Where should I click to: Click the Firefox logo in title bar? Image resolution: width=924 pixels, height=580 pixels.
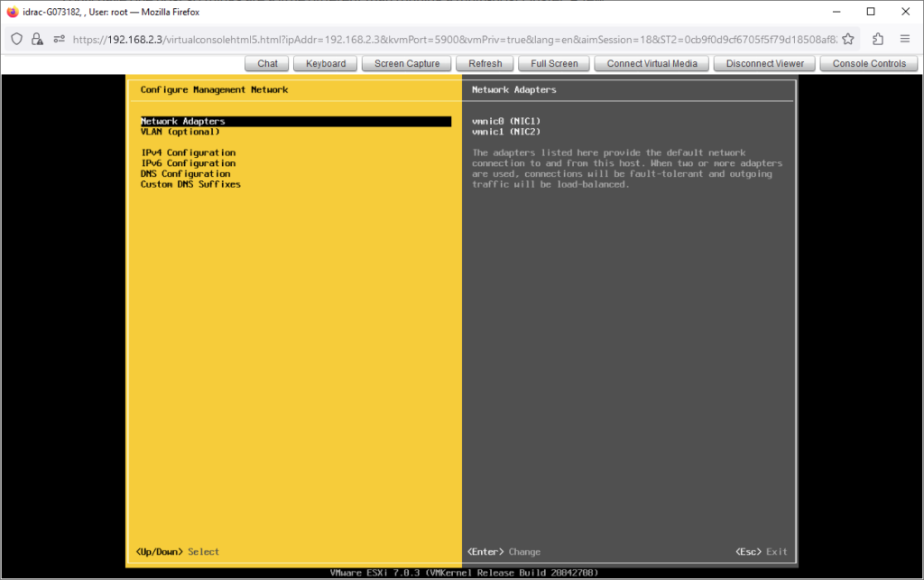click(12, 12)
